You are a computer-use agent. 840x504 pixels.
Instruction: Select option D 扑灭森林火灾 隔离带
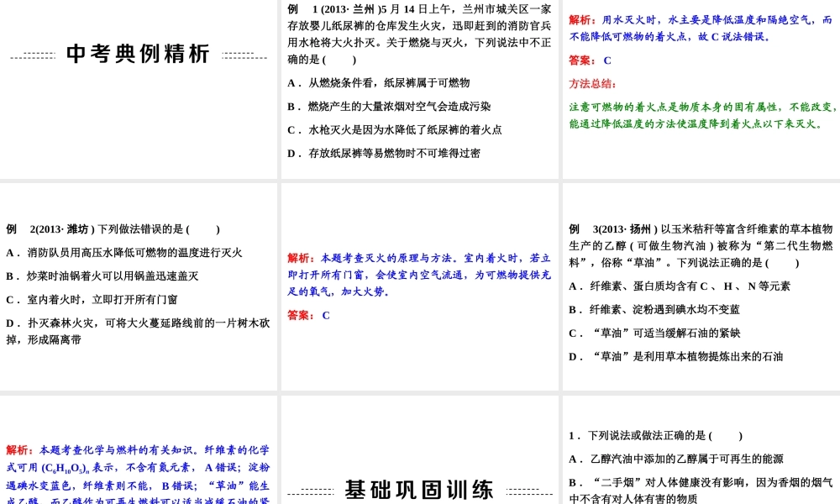tap(139, 332)
